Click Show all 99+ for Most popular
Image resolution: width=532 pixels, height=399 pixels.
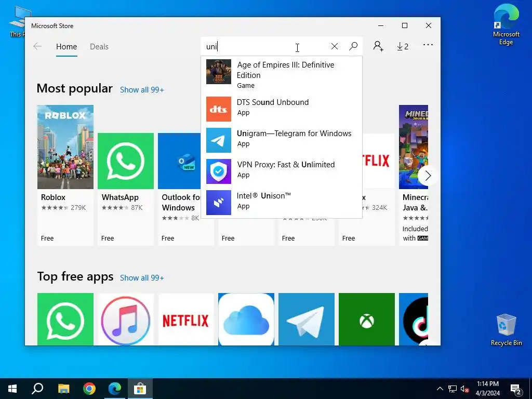tap(142, 90)
